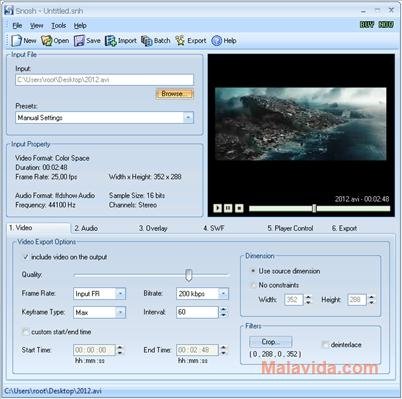Enable the deinterlace checkbox
Viewport: 402px width, 399px height.
325,345
